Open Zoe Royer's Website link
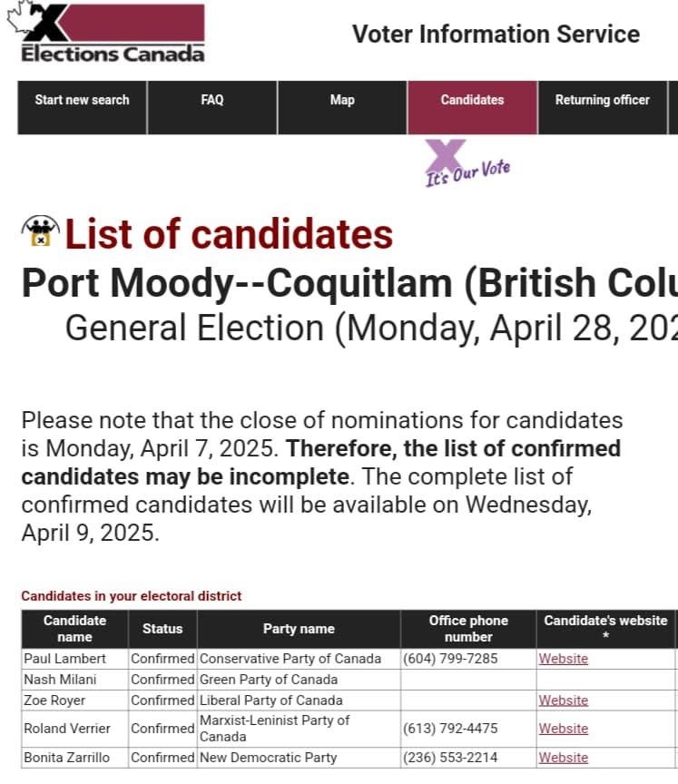 pyautogui.click(x=563, y=701)
